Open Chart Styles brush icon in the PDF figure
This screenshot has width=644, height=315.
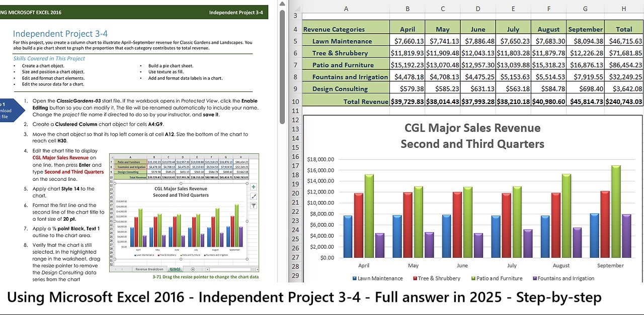(253, 196)
